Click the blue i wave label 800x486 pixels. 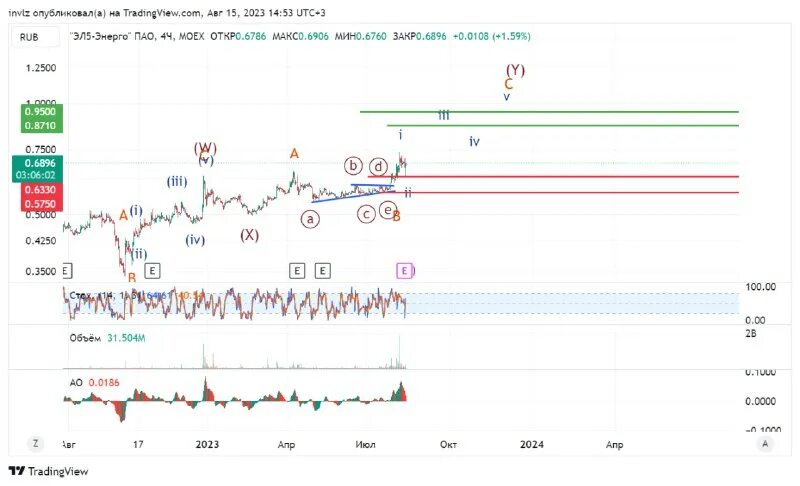click(x=401, y=135)
